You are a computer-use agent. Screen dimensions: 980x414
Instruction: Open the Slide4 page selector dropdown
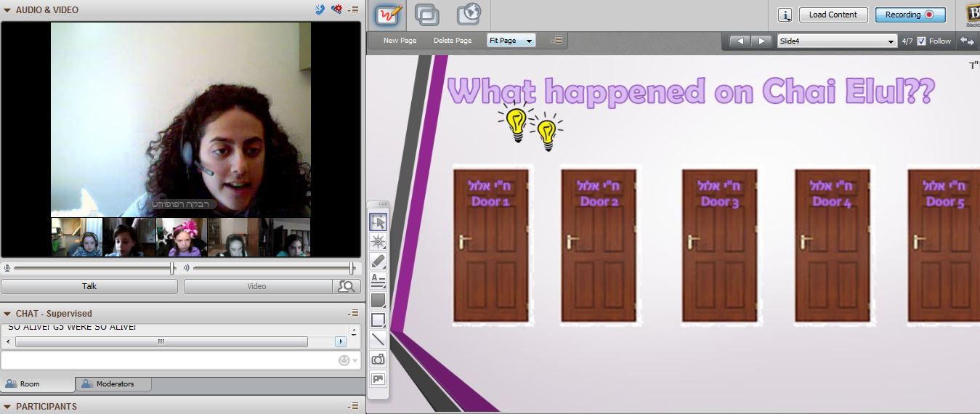837,41
